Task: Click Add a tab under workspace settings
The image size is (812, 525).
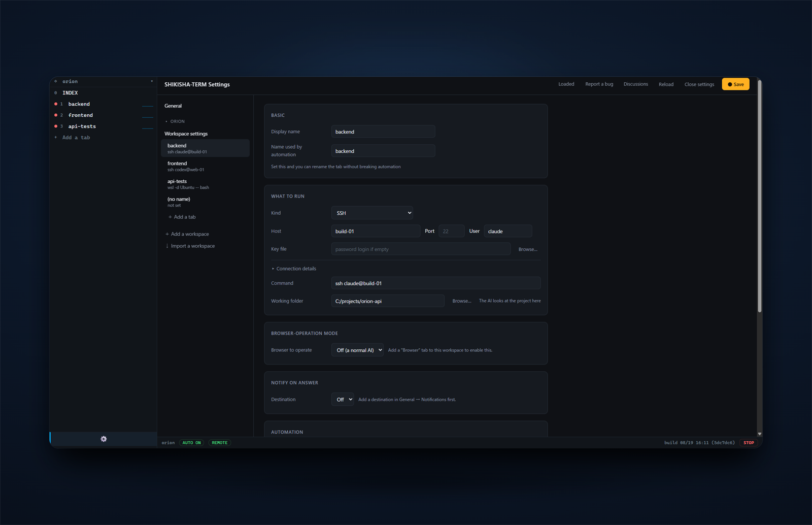Action: click(x=182, y=217)
